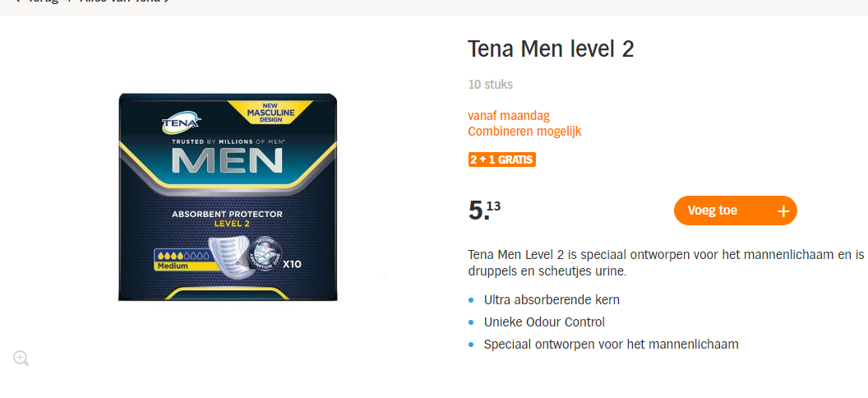The image size is (868, 398).
Task: Click the 2 + 1 GRATIS promo badge
Action: [502, 160]
